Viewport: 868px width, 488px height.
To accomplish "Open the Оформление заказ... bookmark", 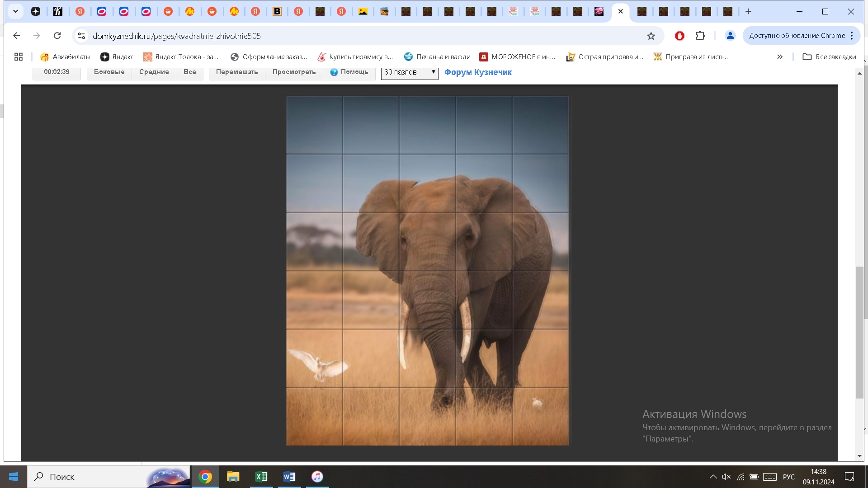I will coord(269,57).
